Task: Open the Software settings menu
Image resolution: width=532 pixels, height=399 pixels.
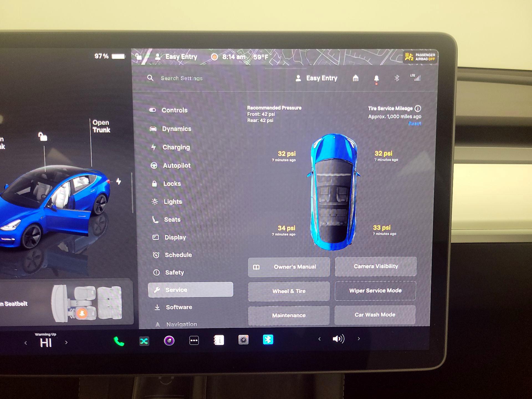Action: click(x=179, y=307)
